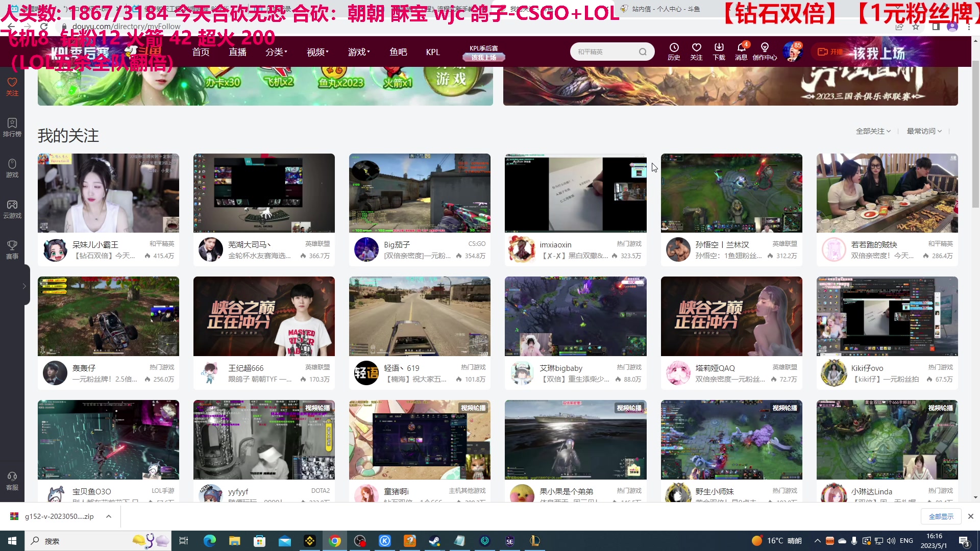
Task: Click taskbar volume speaker icon
Action: (891, 541)
